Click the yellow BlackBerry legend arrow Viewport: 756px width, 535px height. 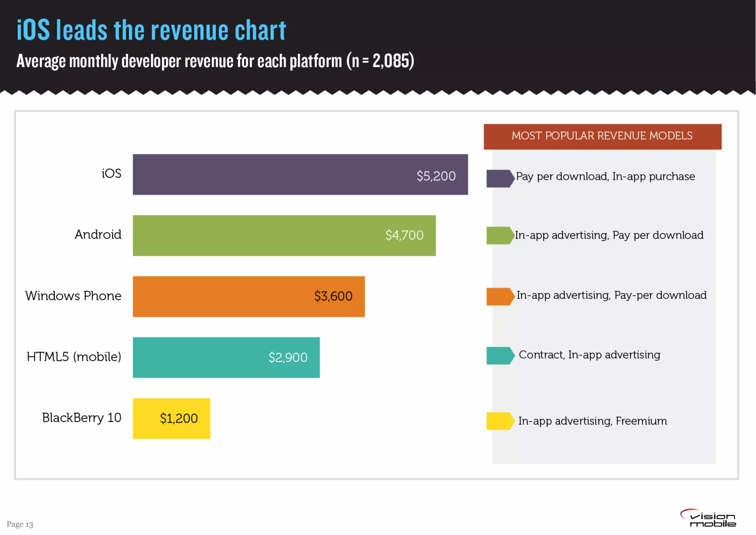(x=500, y=421)
